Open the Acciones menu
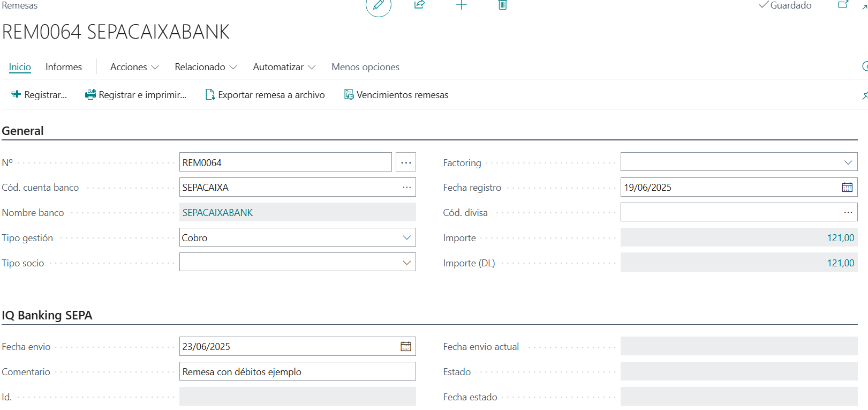 point(134,67)
